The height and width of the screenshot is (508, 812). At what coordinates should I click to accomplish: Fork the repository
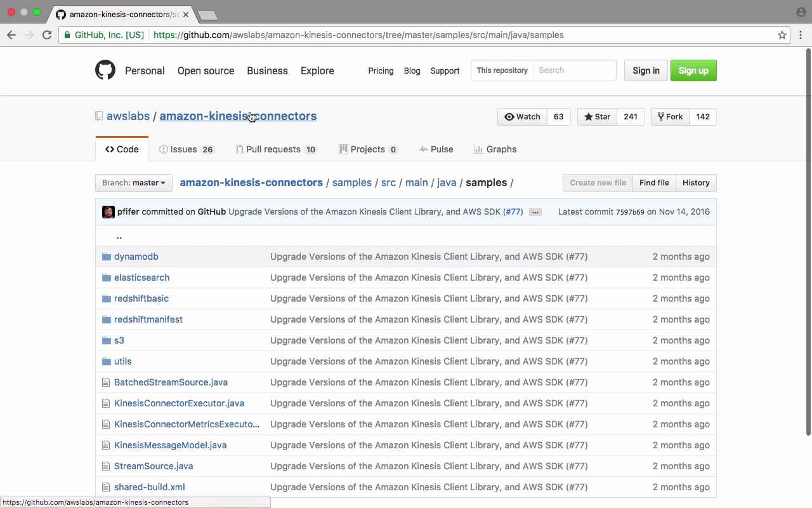[670, 117]
